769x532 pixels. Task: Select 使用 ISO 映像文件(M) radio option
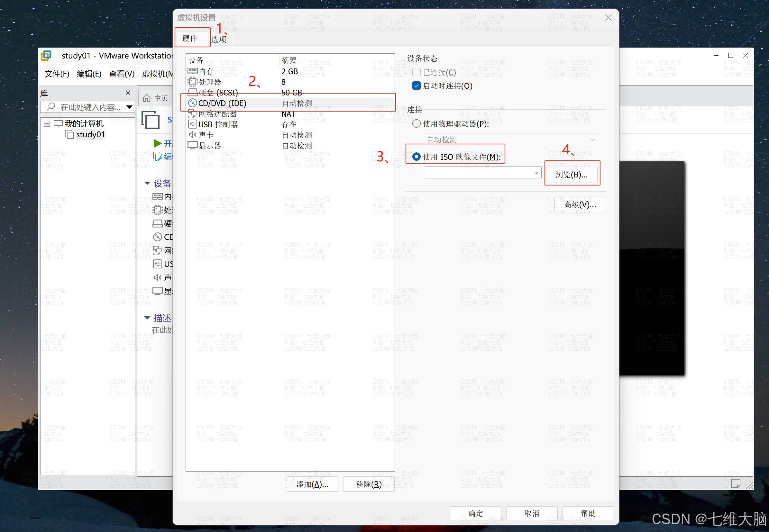pyautogui.click(x=416, y=157)
